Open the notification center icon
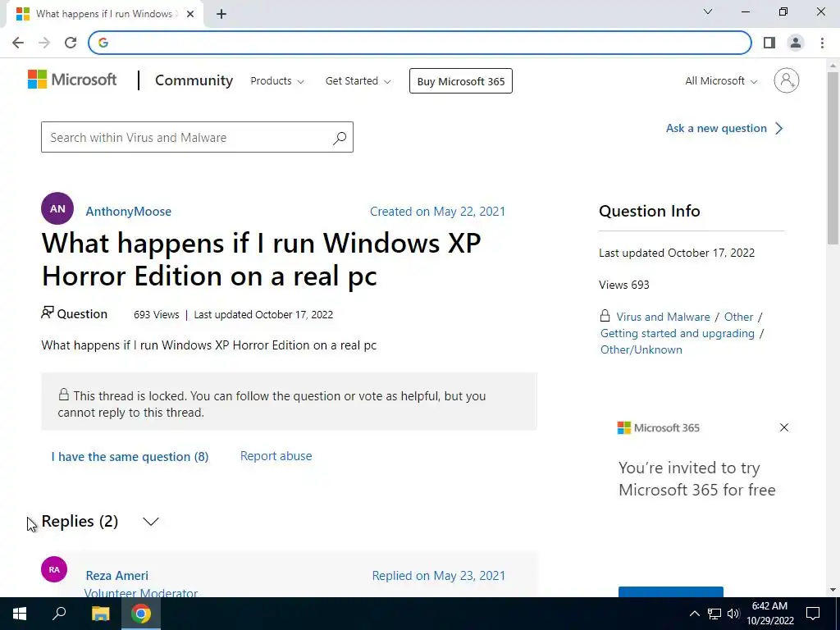This screenshot has width=840, height=630. click(x=813, y=614)
